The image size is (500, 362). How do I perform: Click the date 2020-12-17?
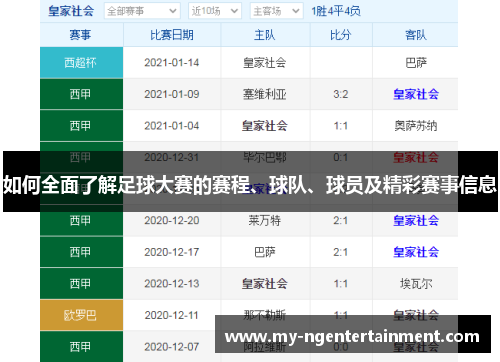172,252
